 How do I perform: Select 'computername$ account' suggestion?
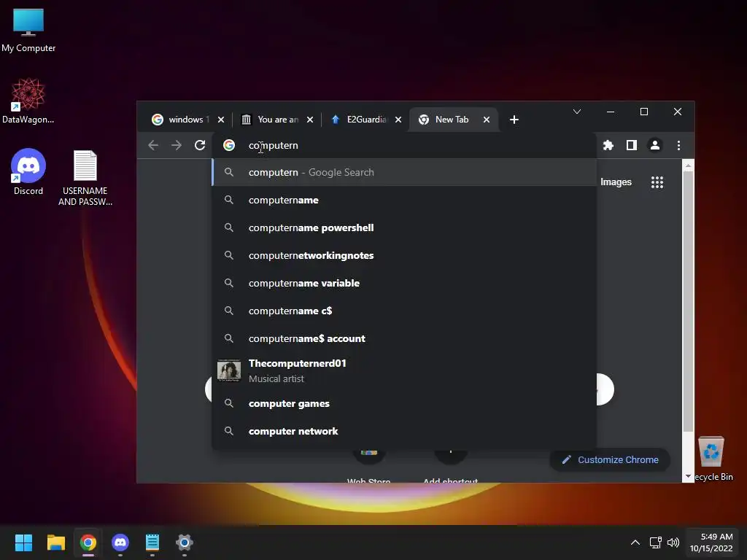pyautogui.click(x=404, y=338)
